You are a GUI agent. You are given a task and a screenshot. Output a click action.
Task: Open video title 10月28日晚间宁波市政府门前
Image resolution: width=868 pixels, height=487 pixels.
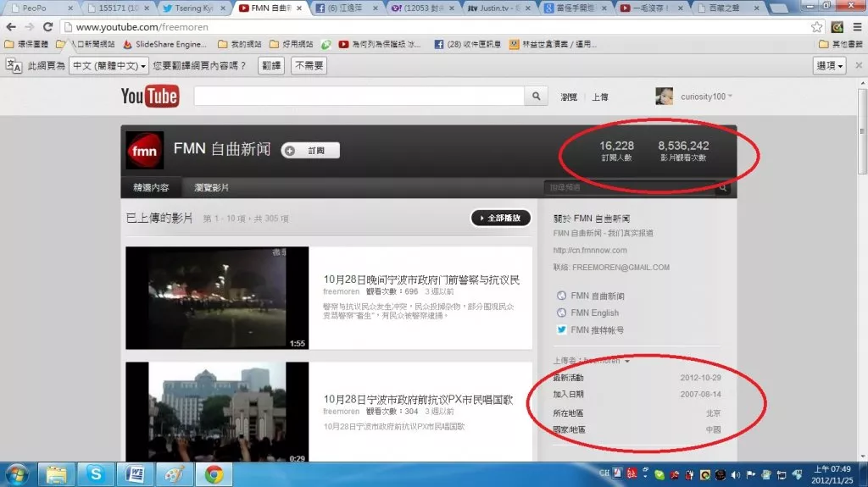pyautogui.click(x=421, y=280)
